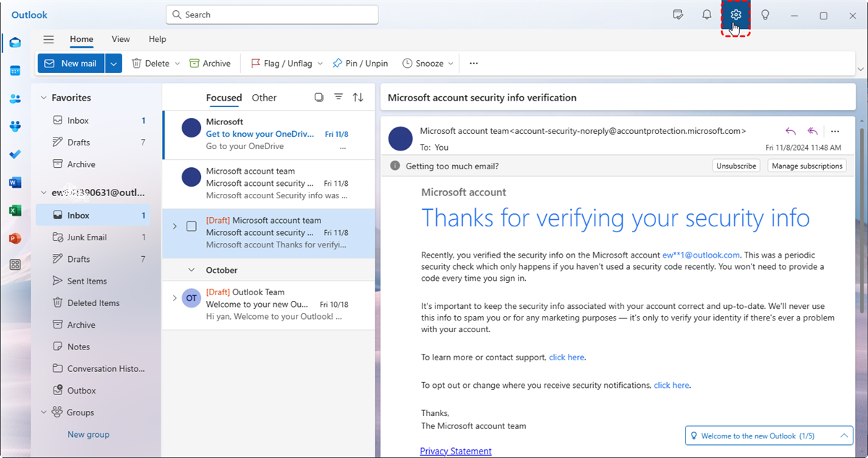Open the People contacts icon
The width and height of the screenshot is (868, 458).
[x=14, y=99]
